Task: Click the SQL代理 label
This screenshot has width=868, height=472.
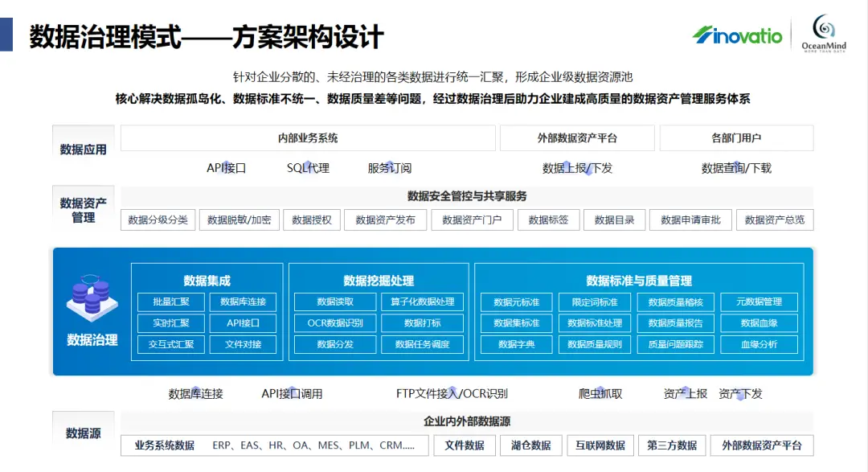Action: pyautogui.click(x=308, y=168)
